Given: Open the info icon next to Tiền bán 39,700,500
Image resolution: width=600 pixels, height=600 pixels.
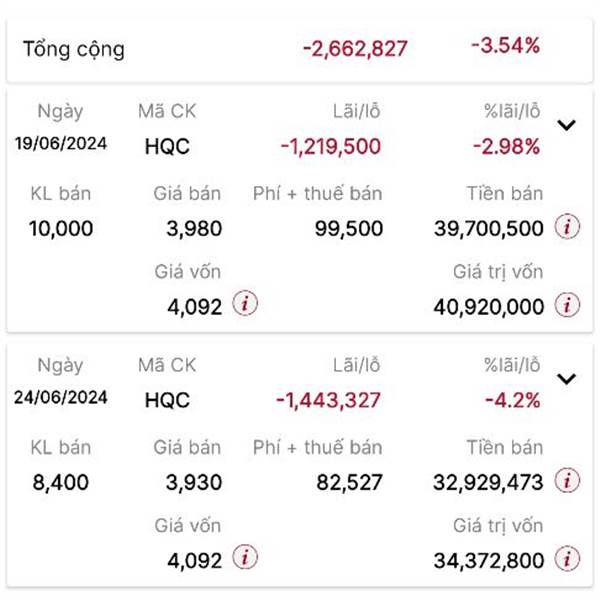Looking at the screenshot, I should pos(567,226).
